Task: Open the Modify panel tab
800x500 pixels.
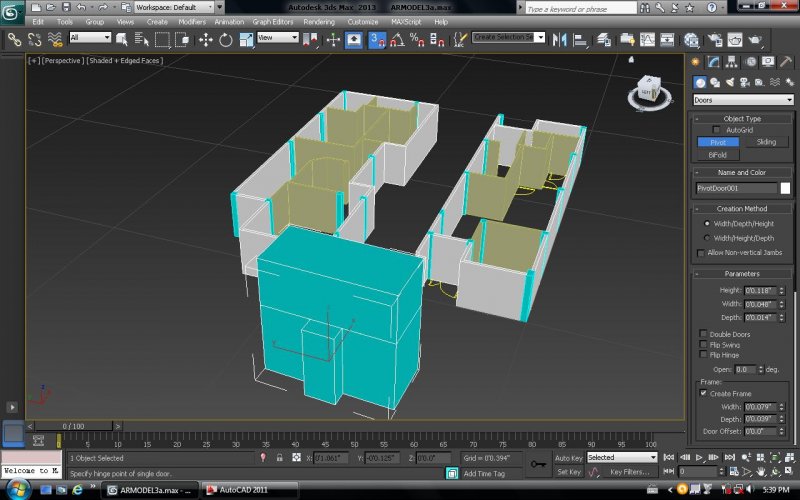Action: 714,62
